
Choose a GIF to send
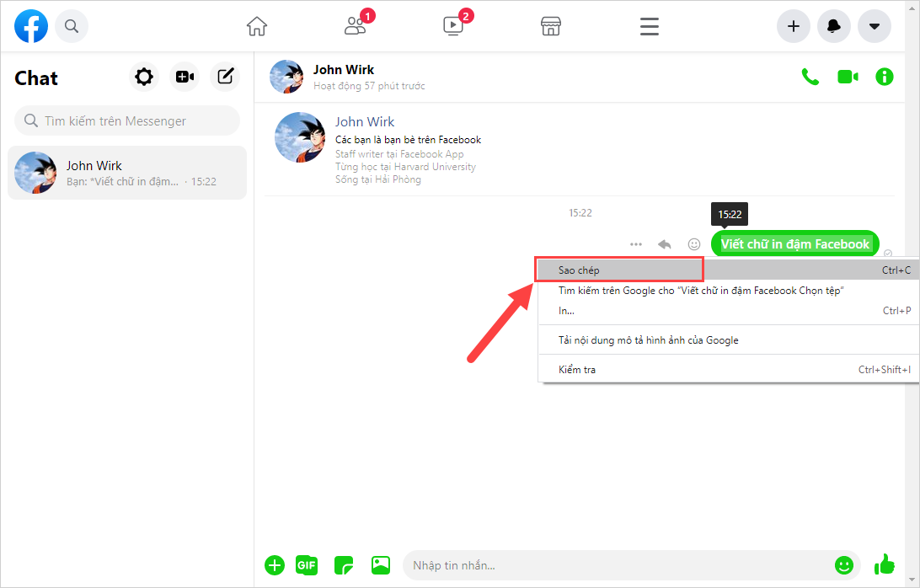coord(307,565)
